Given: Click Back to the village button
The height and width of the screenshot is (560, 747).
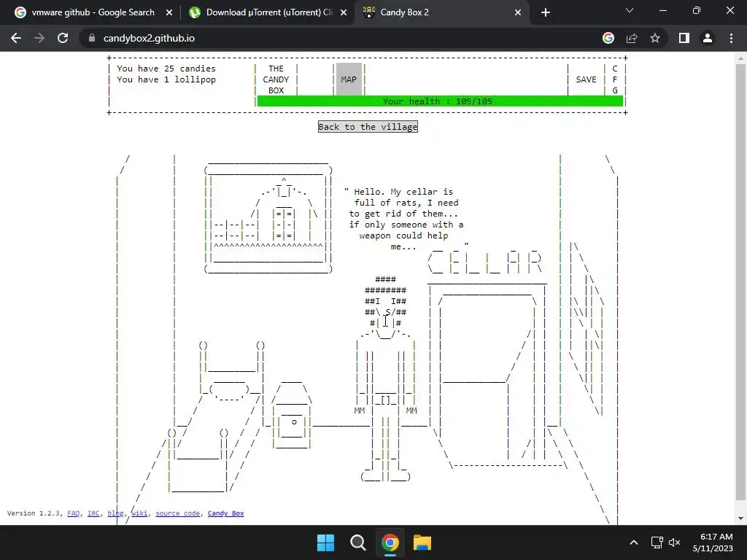Looking at the screenshot, I should click(x=368, y=127).
